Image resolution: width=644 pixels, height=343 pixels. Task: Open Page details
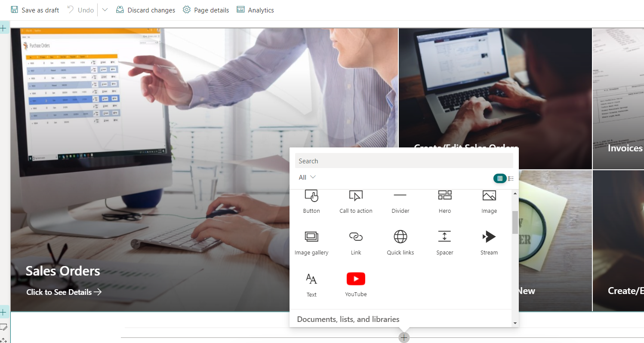[x=206, y=10]
